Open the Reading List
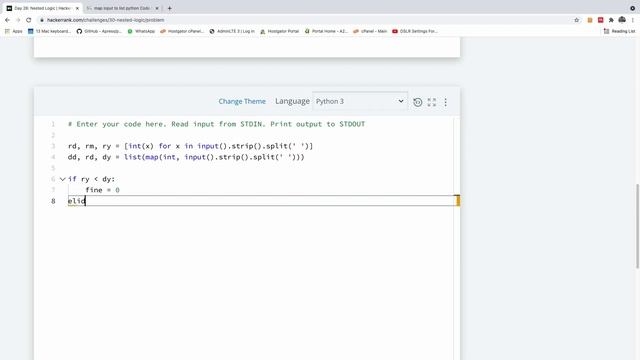 click(x=620, y=31)
